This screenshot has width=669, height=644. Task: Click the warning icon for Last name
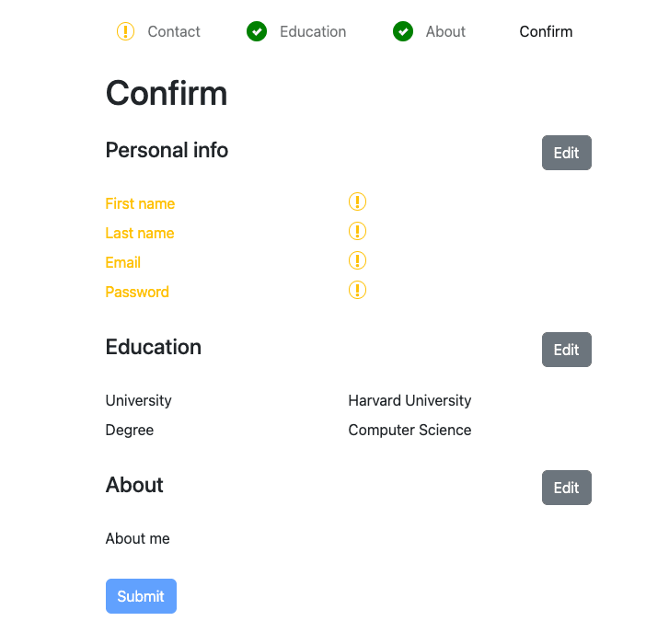tap(358, 231)
